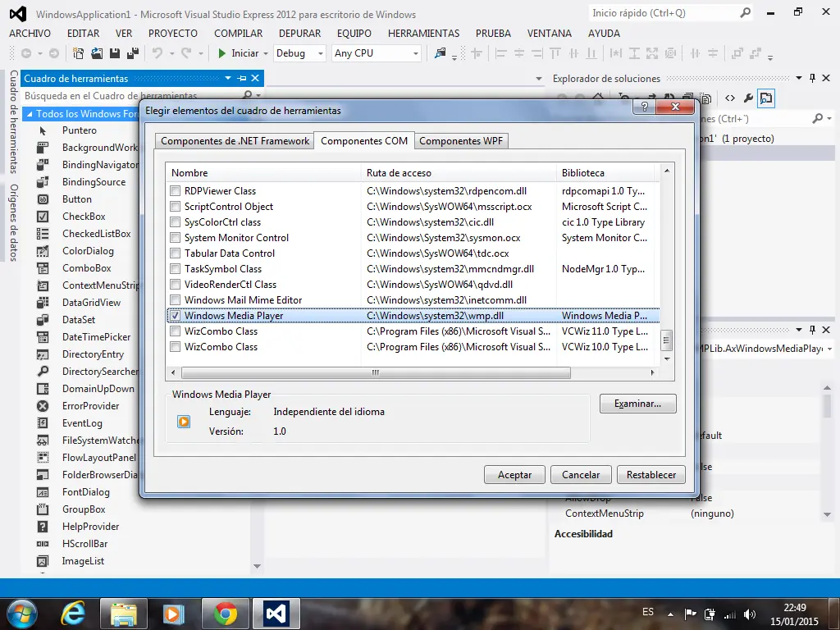840x630 pixels.
Task: Click the wrench properties icon in Solution Explorer
Action: 748,98
